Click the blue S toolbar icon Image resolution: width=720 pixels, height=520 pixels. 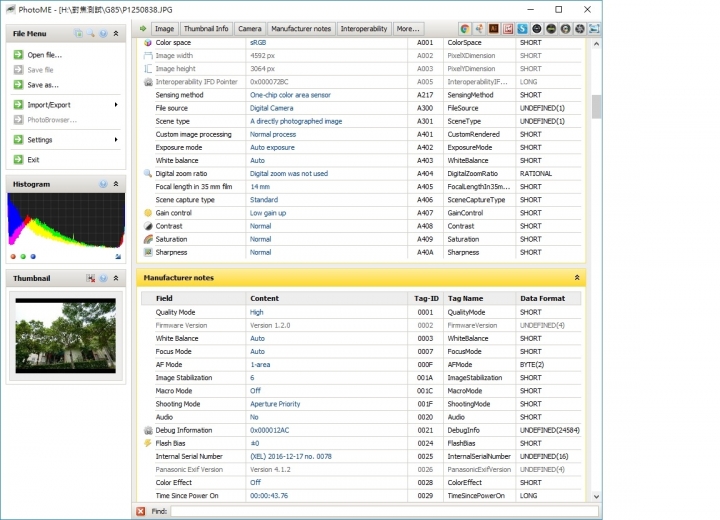pos(522,29)
